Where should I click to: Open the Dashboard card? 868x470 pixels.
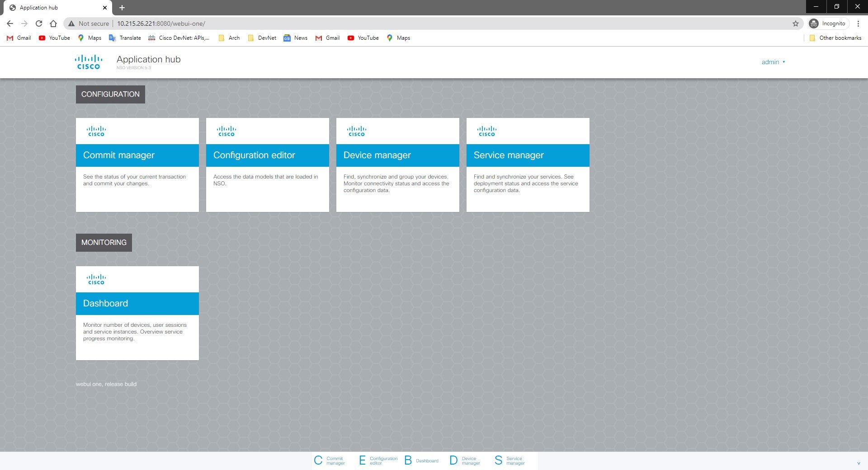137,313
